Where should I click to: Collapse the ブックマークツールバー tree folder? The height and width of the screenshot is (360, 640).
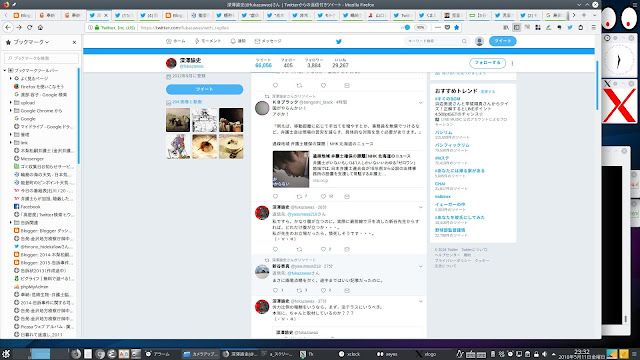[x=5, y=70]
